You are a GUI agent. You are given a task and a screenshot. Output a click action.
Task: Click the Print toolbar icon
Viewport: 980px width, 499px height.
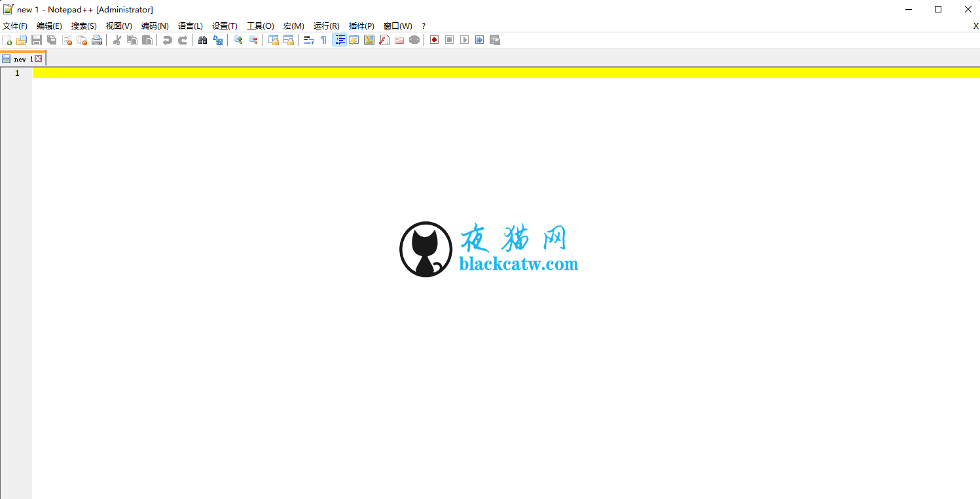(x=97, y=40)
